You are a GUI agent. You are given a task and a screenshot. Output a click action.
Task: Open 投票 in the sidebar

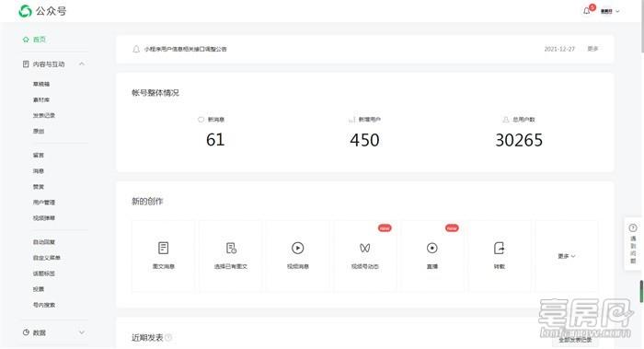pos(39,289)
